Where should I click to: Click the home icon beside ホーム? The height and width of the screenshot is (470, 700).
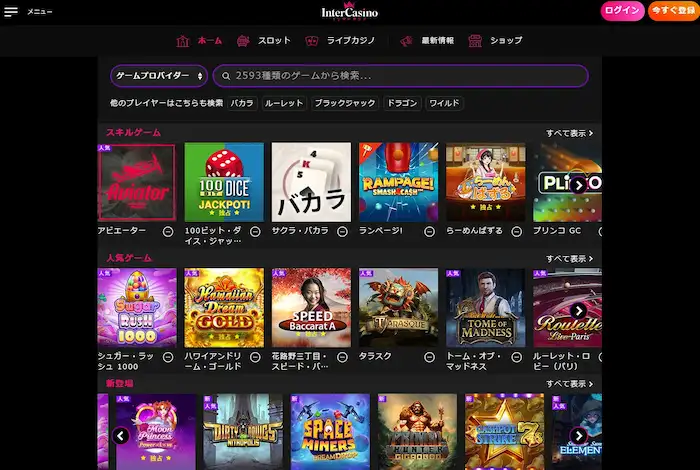coord(183,41)
